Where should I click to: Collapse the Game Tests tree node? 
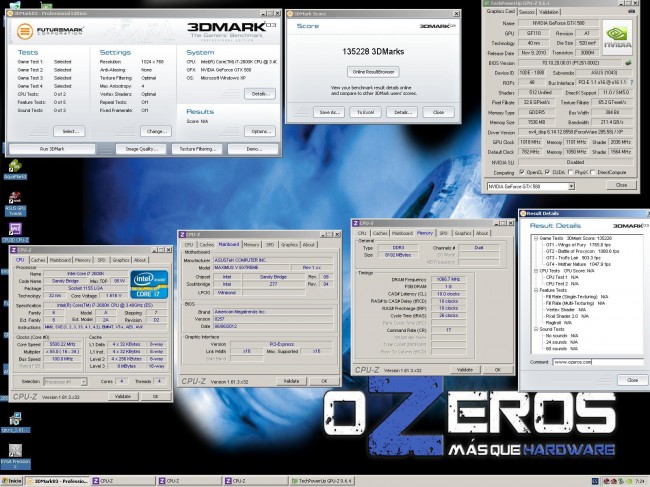pyautogui.click(x=536, y=238)
